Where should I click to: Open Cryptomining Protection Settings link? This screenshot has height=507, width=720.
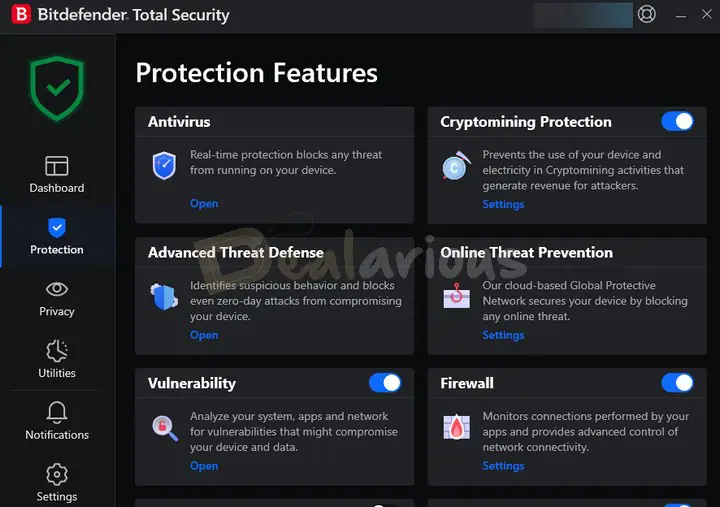503,204
